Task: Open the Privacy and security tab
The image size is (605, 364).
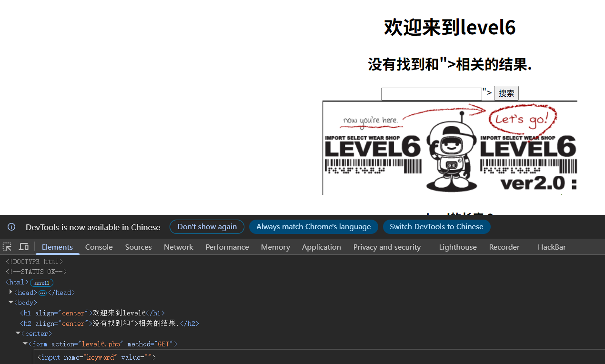Action: (x=387, y=247)
